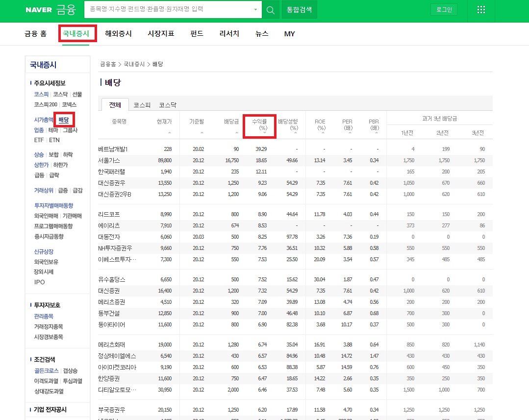Image resolution: width=529 pixels, height=420 pixels.
Task: Open the 리서치 menu
Action: (229, 33)
